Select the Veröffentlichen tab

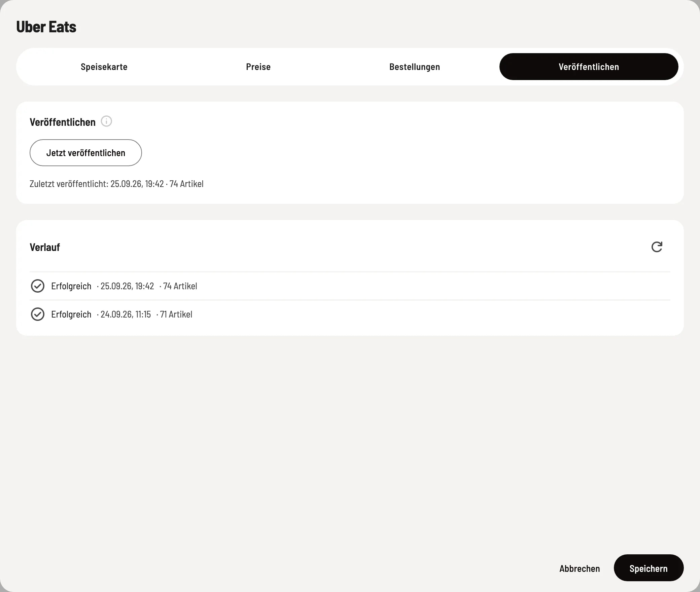click(589, 67)
